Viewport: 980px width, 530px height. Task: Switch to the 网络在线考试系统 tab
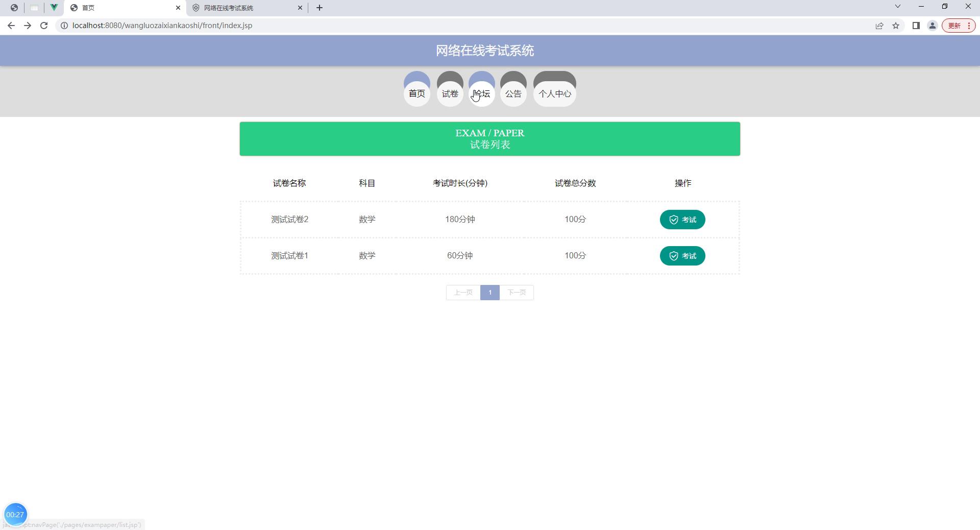point(248,8)
